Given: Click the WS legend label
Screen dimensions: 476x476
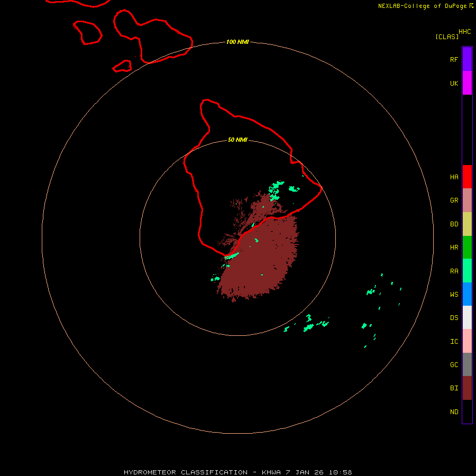Looking at the screenshot, I should coord(454,294).
